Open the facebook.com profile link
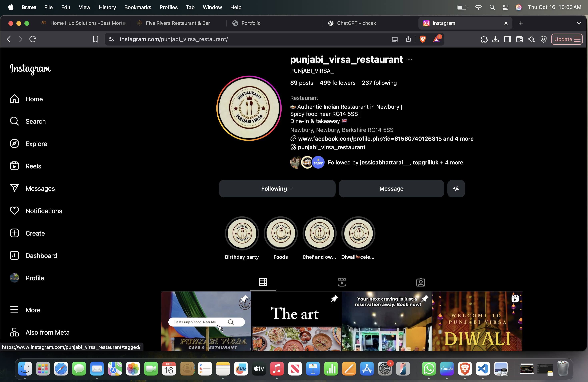The image size is (588, 382). (370, 139)
